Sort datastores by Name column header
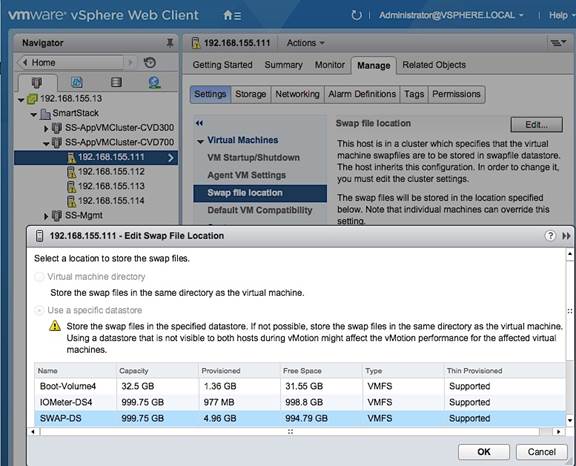The width and height of the screenshot is (576, 466). pyautogui.click(x=75, y=371)
